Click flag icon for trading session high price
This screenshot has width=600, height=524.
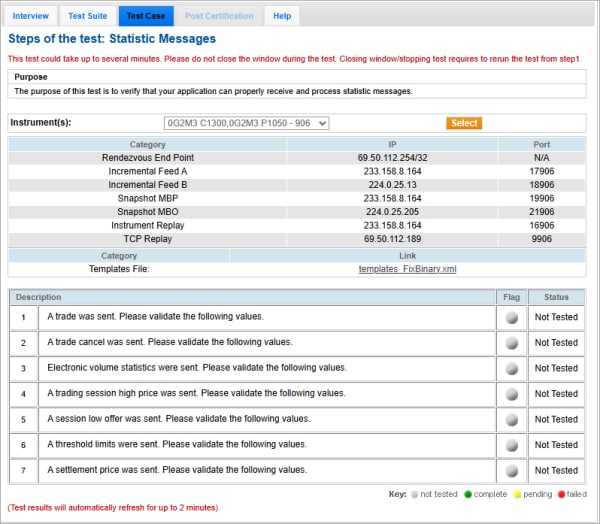click(511, 394)
